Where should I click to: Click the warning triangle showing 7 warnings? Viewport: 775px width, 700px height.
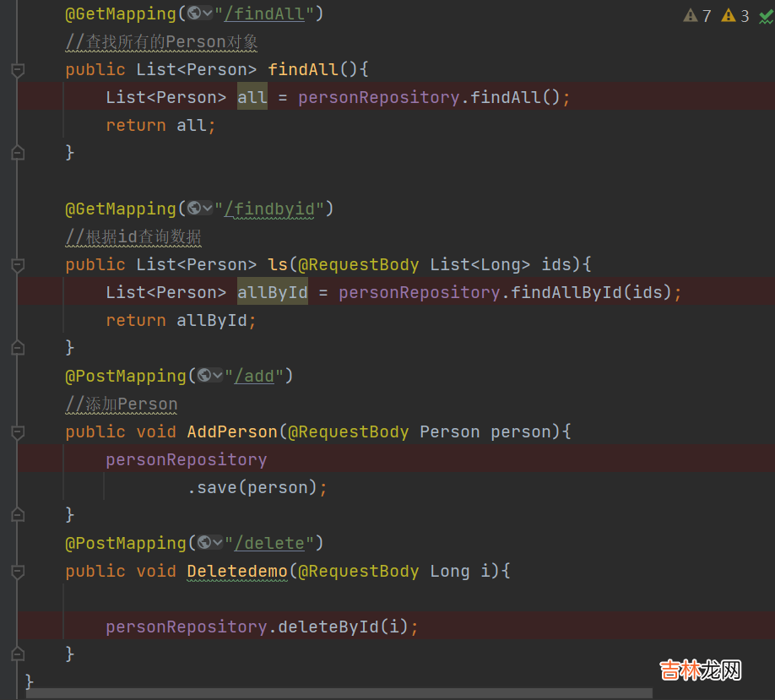[x=691, y=16]
